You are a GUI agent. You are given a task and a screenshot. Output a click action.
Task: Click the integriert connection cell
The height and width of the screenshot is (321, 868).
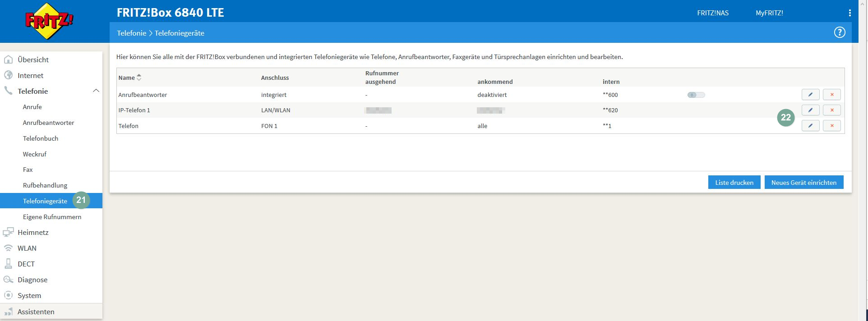click(273, 95)
